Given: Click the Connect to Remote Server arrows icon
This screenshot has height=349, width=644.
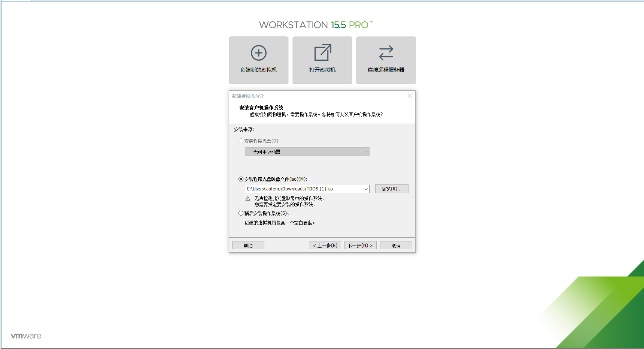Looking at the screenshot, I should click(x=386, y=53).
